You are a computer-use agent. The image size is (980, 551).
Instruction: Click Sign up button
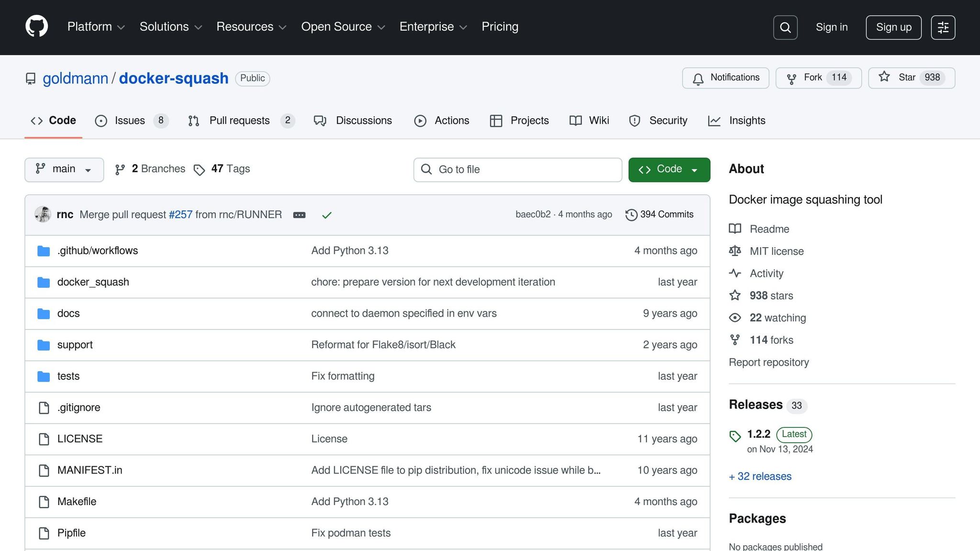893,27
